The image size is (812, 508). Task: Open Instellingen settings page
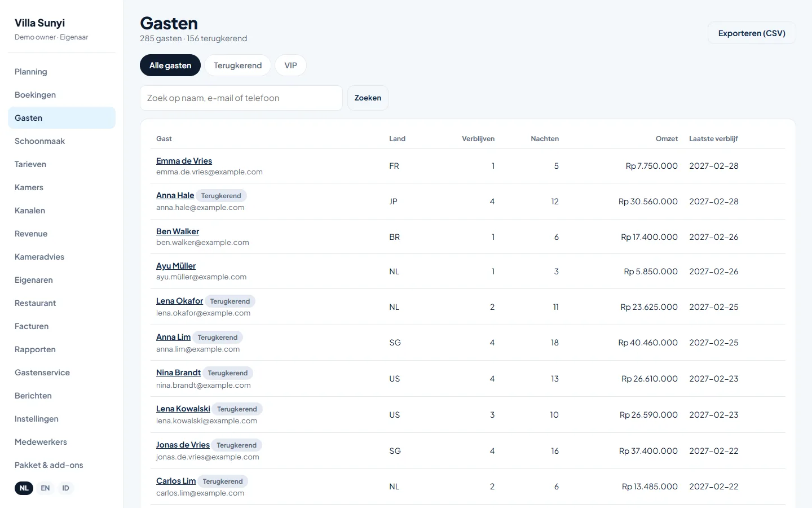61,419
